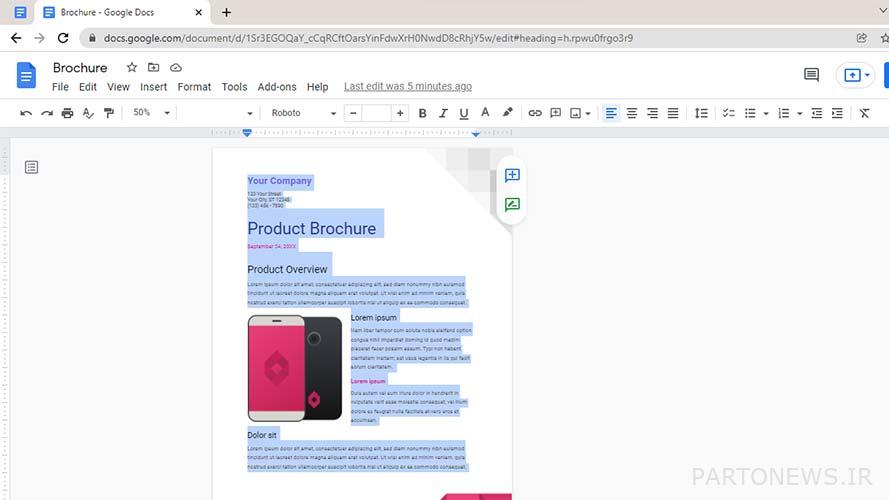Decrease font size with minus button

point(353,113)
